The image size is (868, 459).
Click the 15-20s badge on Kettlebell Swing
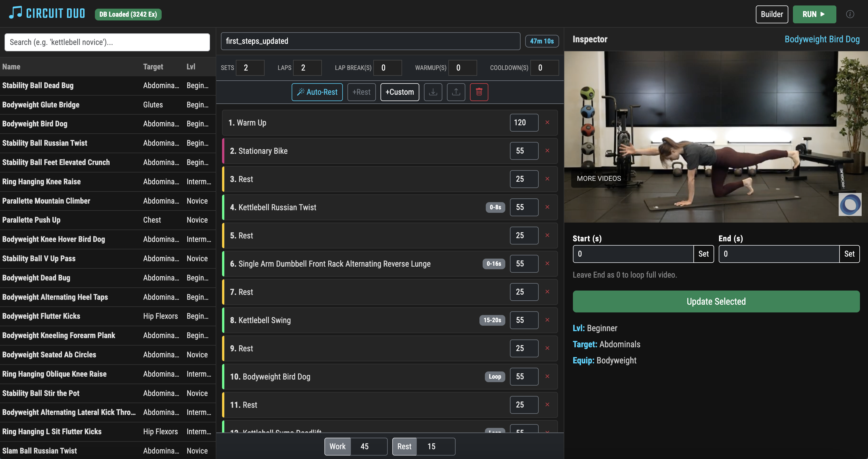[x=492, y=320]
